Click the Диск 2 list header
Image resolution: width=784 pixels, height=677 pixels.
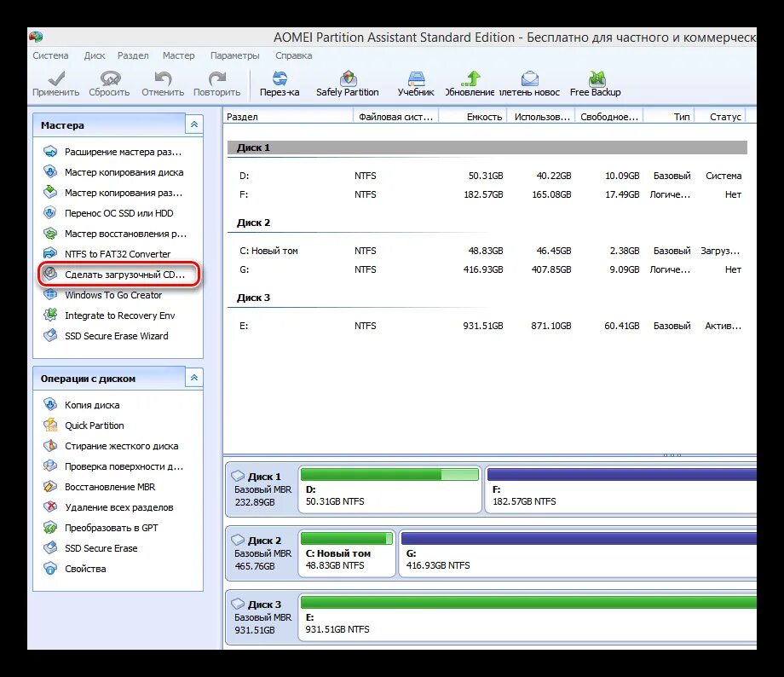pos(253,223)
